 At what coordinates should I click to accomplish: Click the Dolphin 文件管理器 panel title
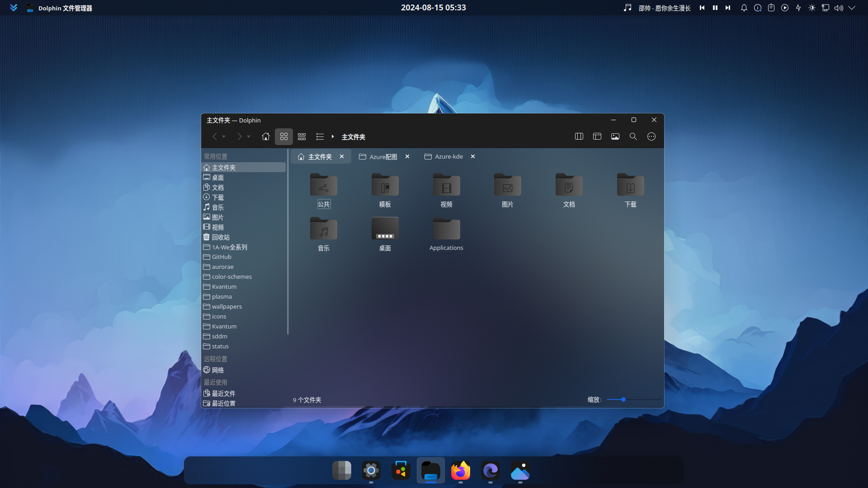tap(65, 8)
